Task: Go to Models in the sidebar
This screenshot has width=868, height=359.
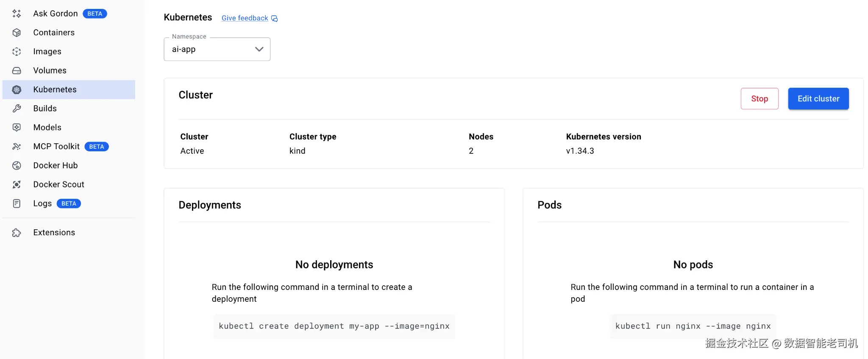Action: pyautogui.click(x=69, y=128)
